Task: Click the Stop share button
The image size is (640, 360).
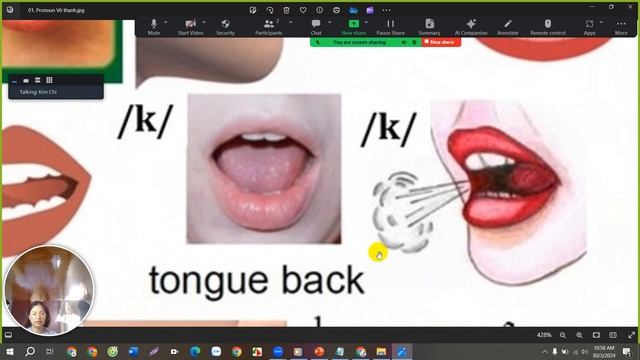Action: pyautogui.click(x=441, y=42)
